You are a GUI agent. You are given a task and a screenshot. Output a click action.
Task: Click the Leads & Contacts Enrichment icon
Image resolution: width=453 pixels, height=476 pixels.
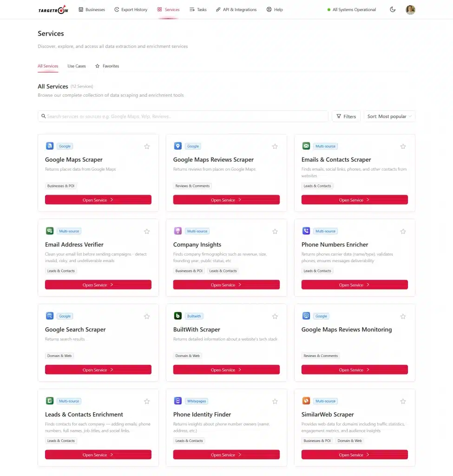click(49, 401)
